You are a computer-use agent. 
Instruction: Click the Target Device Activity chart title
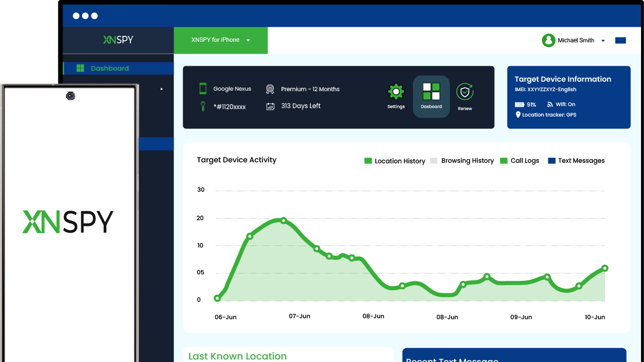click(x=236, y=160)
